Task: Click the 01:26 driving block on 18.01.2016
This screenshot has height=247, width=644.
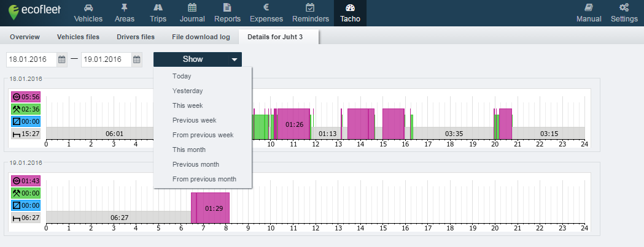Action: pyautogui.click(x=293, y=124)
